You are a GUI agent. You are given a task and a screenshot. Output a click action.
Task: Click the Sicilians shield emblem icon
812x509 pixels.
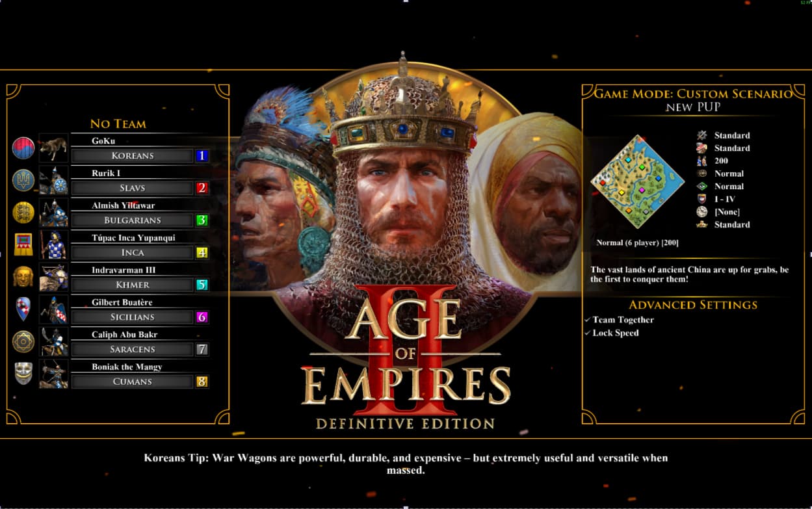[23, 309]
